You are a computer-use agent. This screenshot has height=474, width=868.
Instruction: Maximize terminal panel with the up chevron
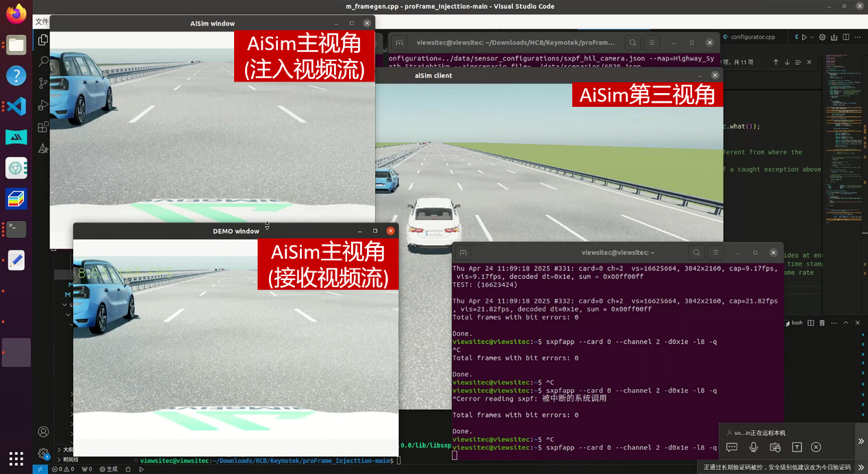[x=845, y=323]
